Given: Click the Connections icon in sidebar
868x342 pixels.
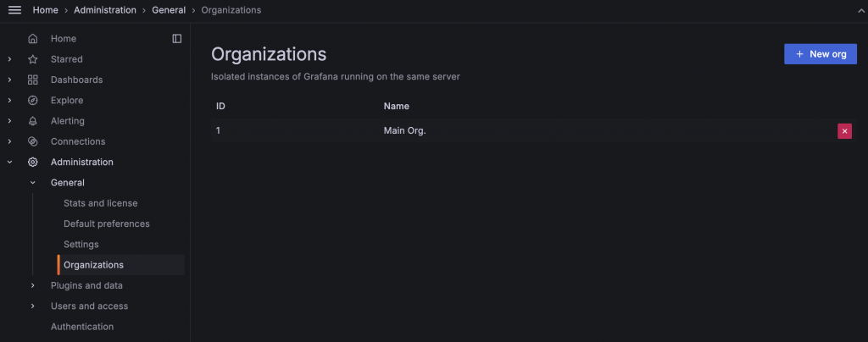Looking at the screenshot, I should pos(33,141).
